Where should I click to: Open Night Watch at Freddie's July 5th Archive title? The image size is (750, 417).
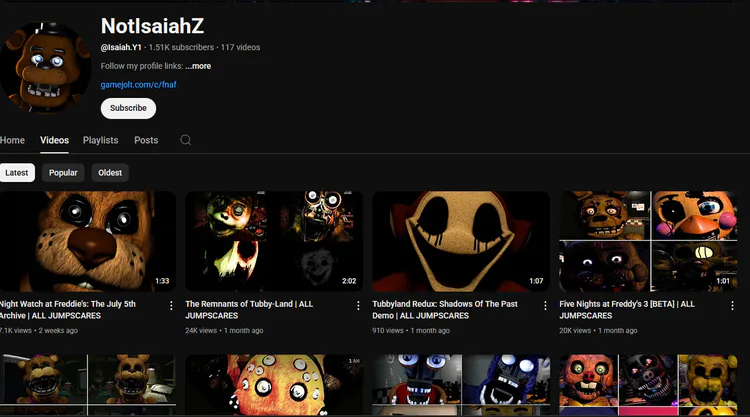(x=67, y=309)
